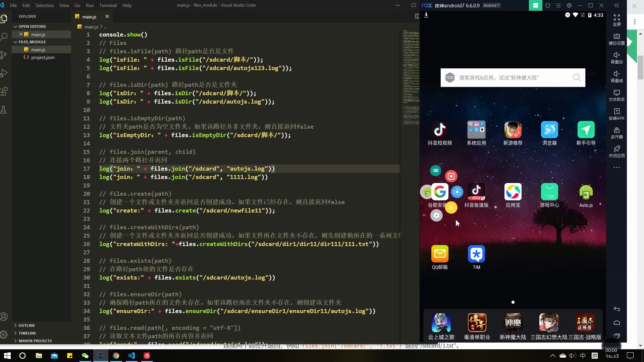Click the Nox volume up (音量加) icon
This screenshot has height=362, width=644.
616,58
